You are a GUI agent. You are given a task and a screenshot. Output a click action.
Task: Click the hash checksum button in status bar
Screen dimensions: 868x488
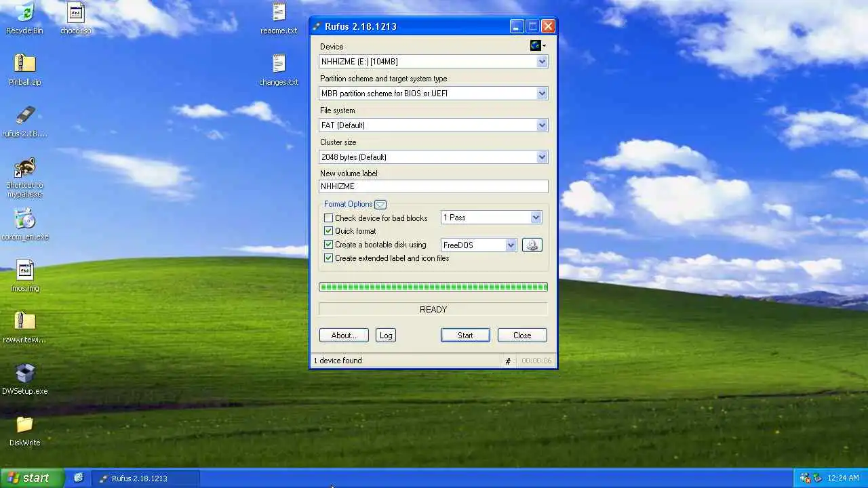pos(508,361)
